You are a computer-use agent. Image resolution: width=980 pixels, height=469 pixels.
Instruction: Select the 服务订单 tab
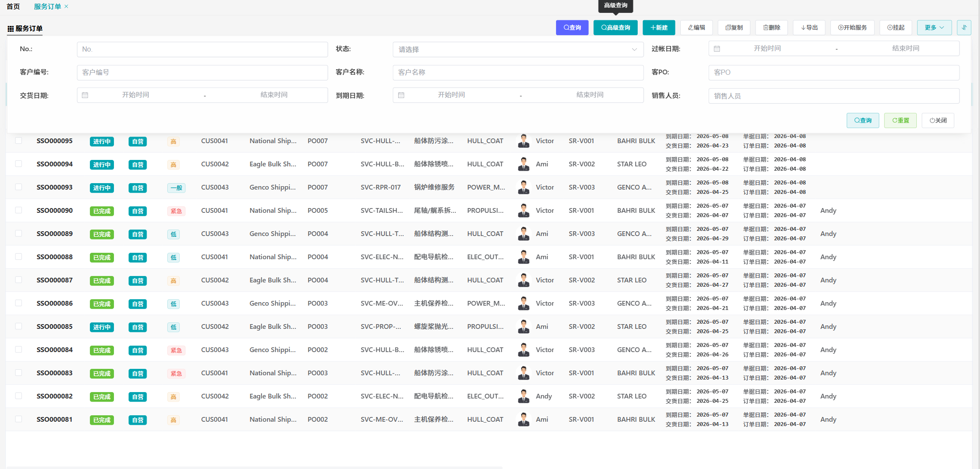click(47, 6)
